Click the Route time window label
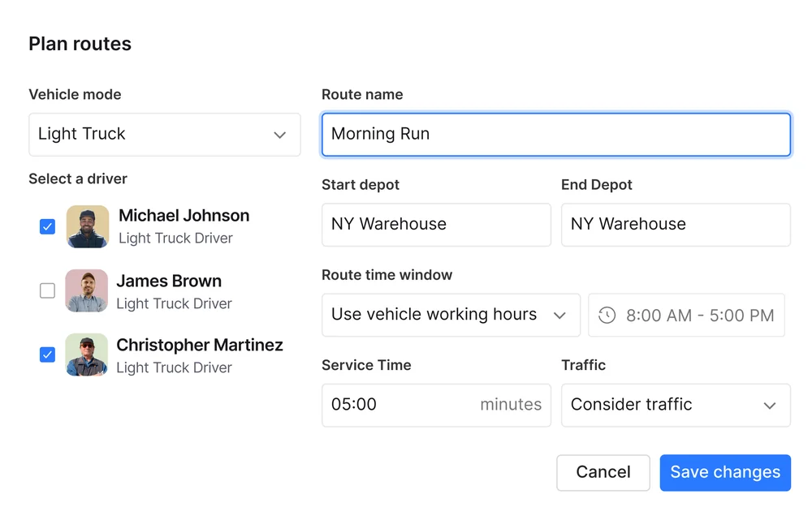This screenshot has height=520, width=812. (x=387, y=275)
